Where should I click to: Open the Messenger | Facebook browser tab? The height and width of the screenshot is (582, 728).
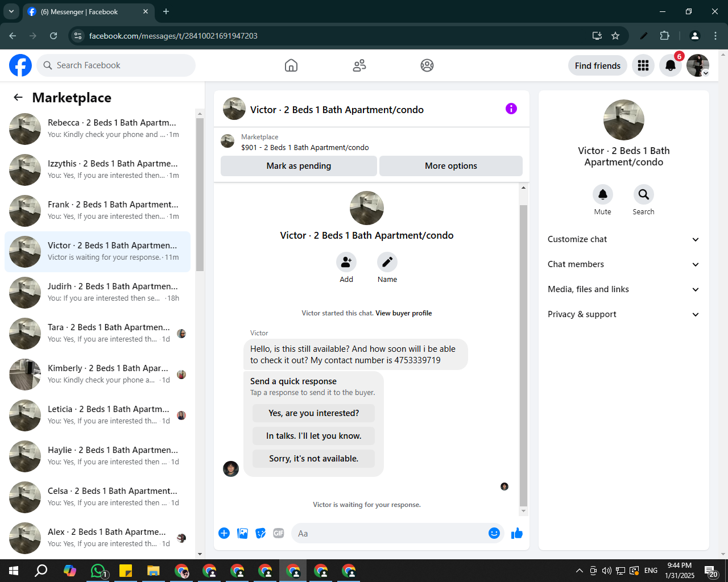88,11
